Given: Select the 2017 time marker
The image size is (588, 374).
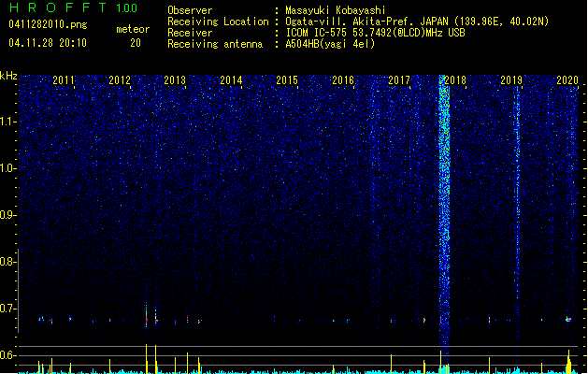Looking at the screenshot, I should pos(399,80).
